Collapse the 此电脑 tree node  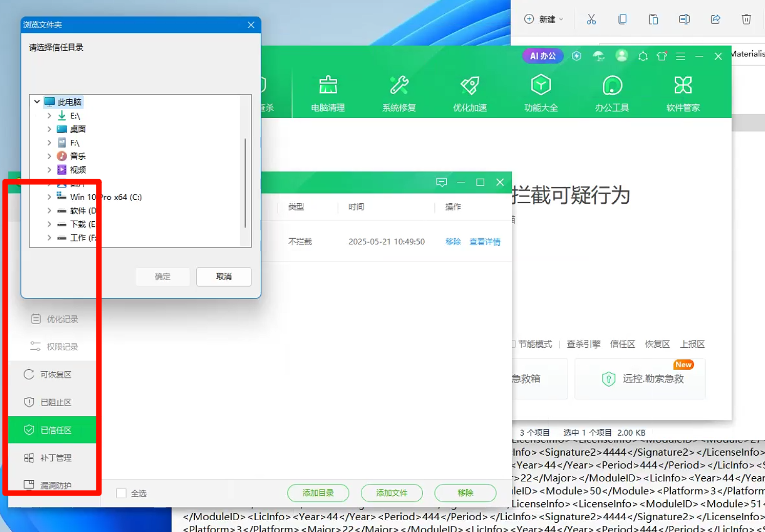tap(37, 101)
